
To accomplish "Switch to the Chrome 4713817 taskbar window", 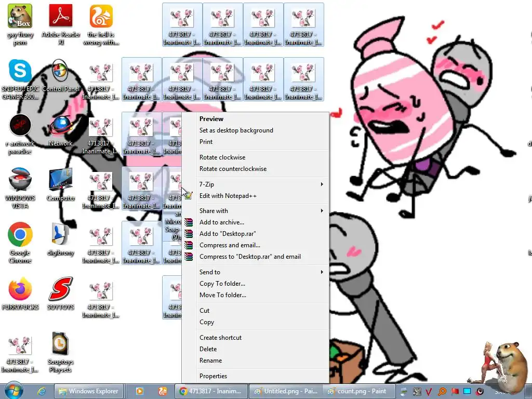I will pos(211,391).
